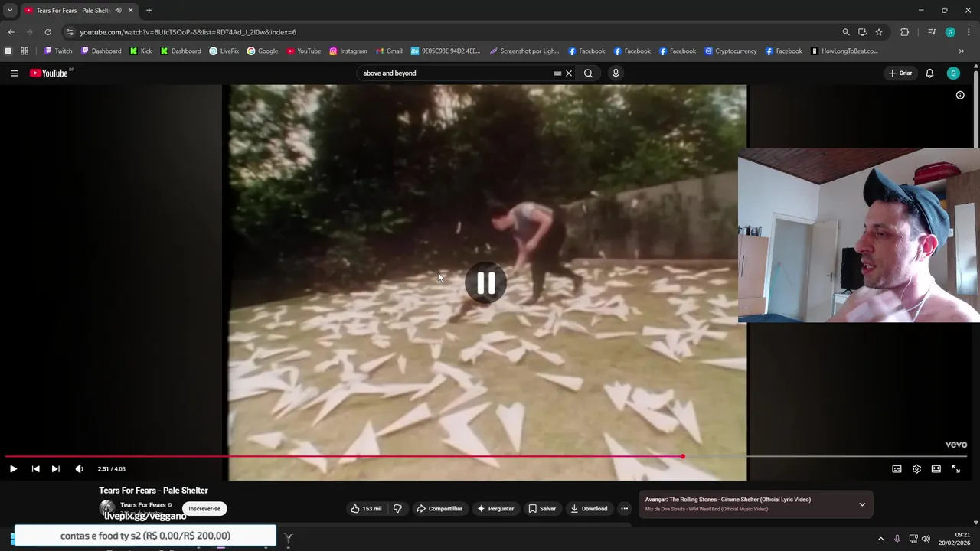
Task: Open the Chrome three-dot menu
Action: point(969,32)
